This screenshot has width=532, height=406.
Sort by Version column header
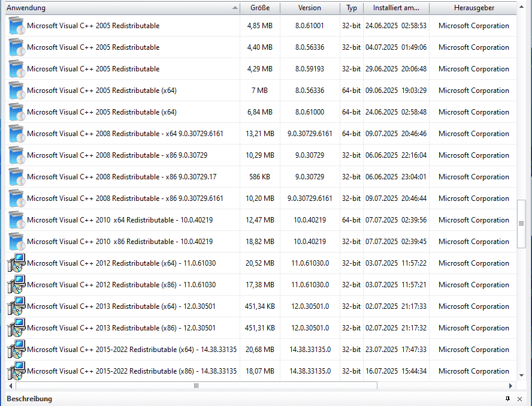tap(310, 8)
